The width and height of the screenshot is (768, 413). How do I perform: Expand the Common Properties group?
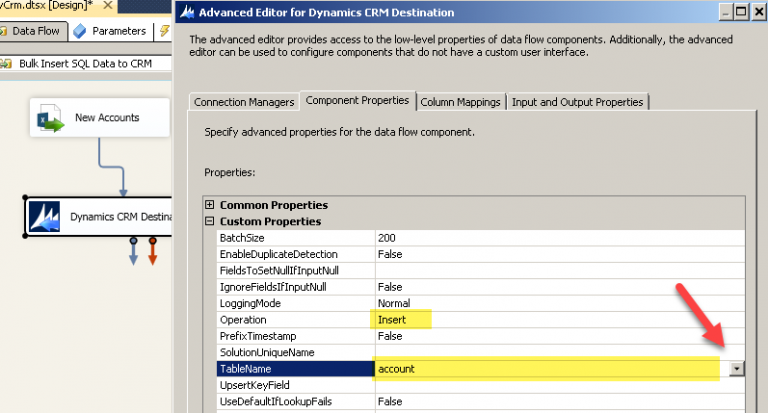coord(210,205)
